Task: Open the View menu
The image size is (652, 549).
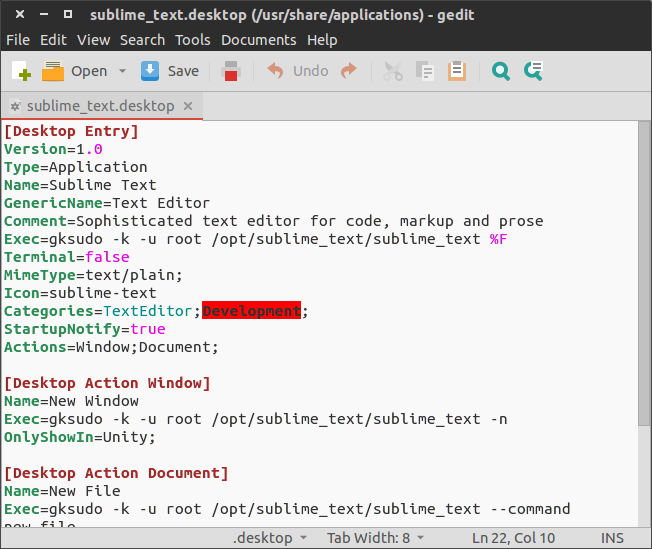Action: pyautogui.click(x=94, y=40)
